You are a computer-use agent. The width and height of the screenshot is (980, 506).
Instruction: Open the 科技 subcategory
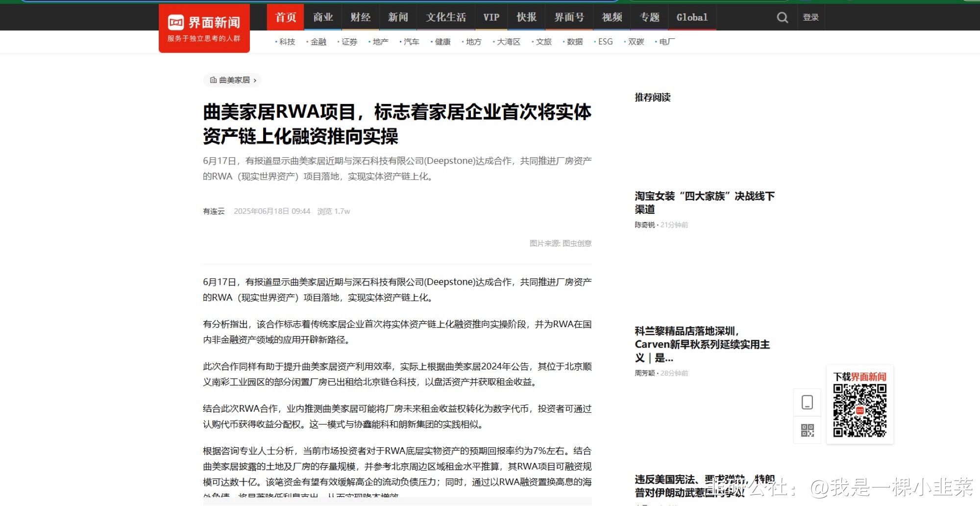(287, 42)
